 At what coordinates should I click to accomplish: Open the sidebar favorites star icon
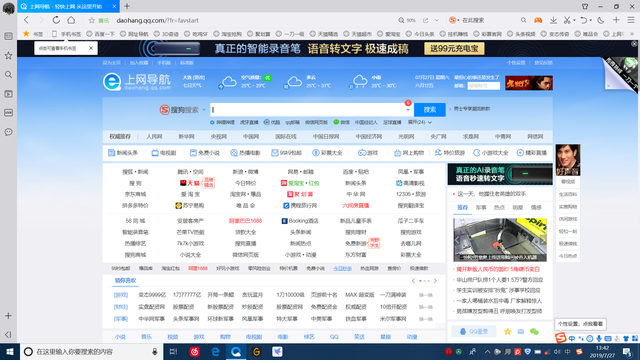pos(8,56)
